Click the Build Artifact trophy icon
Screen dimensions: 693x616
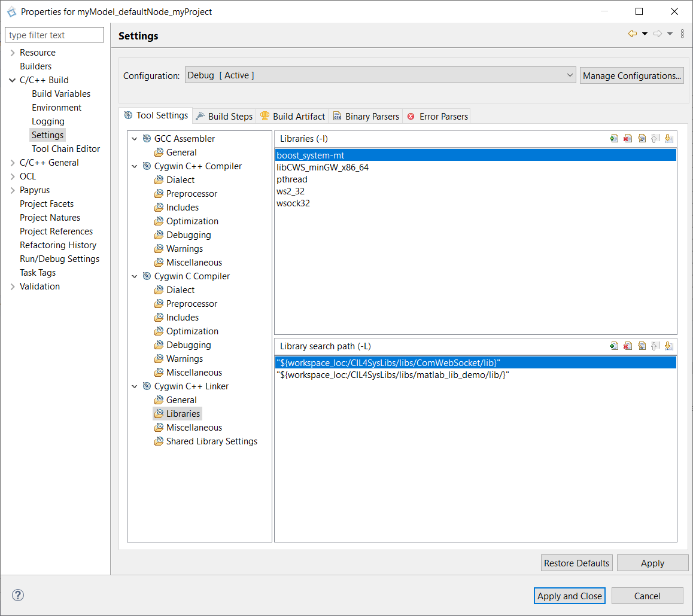coord(265,116)
